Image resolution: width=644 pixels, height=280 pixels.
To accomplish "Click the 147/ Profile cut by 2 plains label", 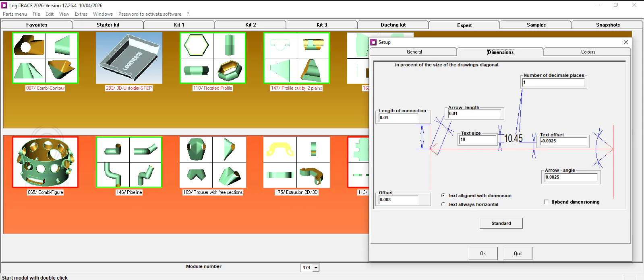I will [x=296, y=88].
